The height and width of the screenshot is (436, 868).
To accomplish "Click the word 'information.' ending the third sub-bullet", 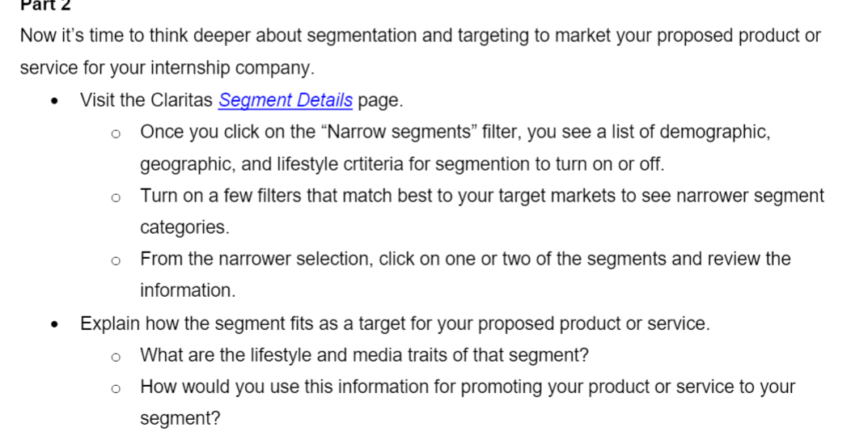I will [x=188, y=290].
